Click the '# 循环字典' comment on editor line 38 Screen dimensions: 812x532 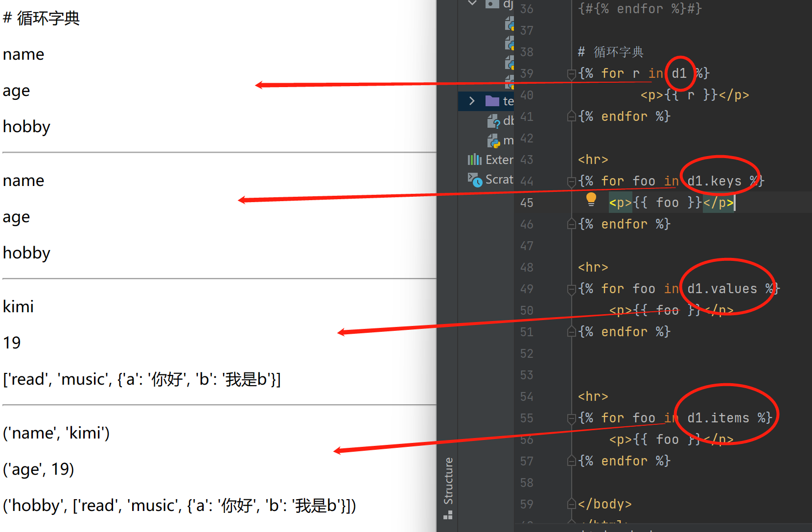[610, 52]
